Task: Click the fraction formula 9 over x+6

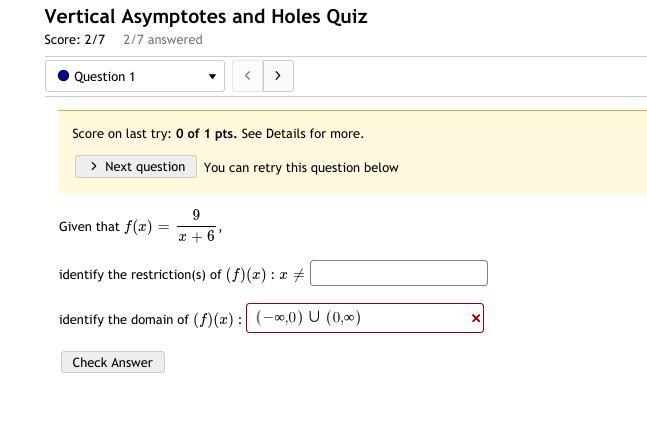Action: point(196,226)
